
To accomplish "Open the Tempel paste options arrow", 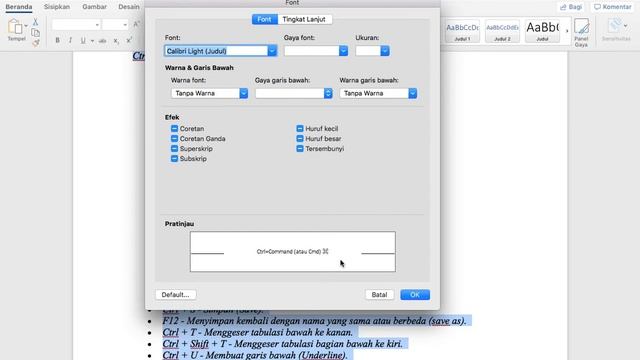I will [26, 26].
